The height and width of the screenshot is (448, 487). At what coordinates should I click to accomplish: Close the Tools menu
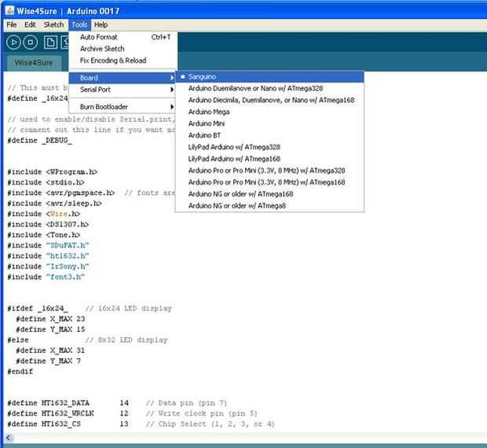pos(79,25)
